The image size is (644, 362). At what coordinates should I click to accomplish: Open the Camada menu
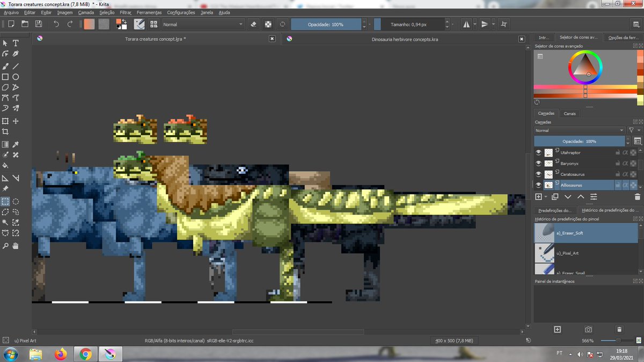(86, 12)
